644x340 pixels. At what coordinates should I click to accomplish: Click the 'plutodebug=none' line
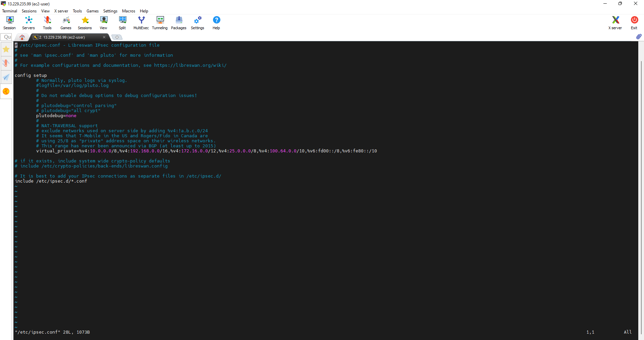[56, 116]
